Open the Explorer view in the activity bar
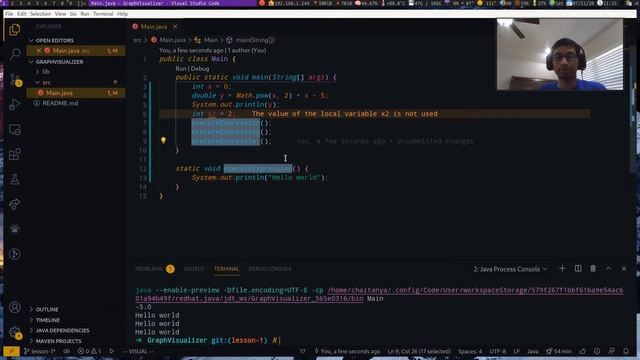640x360 pixels. coord(15,30)
